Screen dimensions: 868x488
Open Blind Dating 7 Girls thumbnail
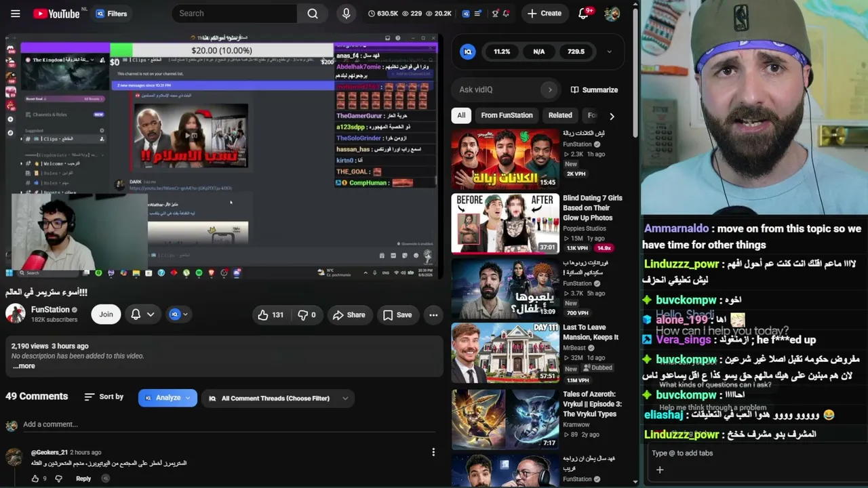coord(505,224)
